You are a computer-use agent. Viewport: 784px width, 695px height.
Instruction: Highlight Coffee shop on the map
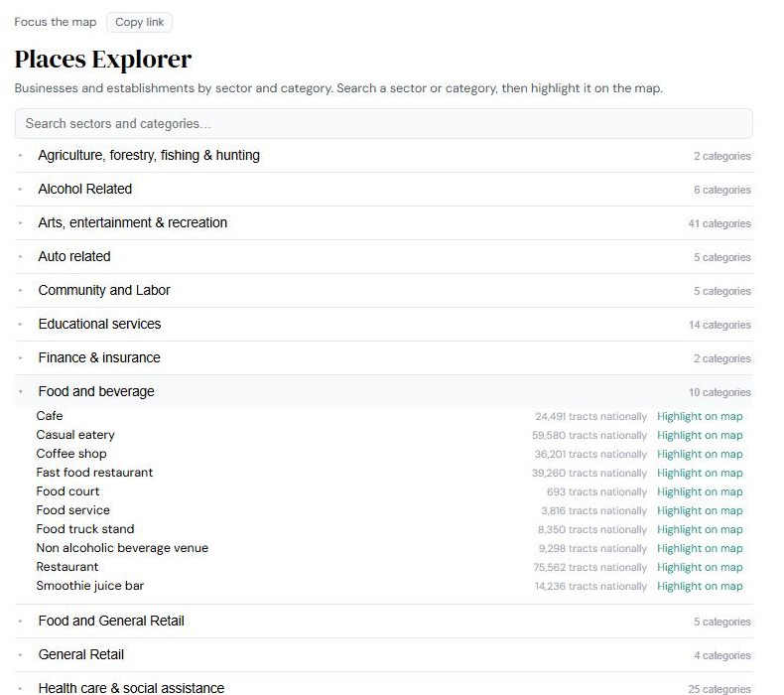pos(700,455)
